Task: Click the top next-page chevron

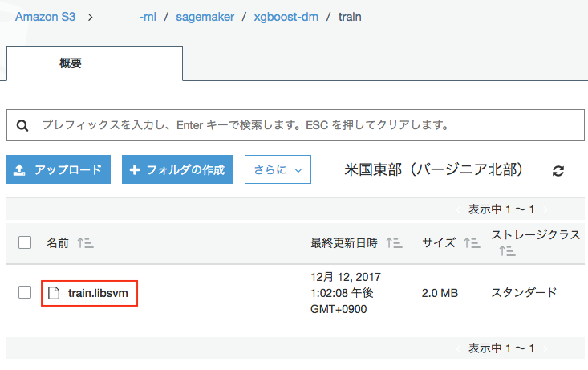Action: click(x=546, y=209)
